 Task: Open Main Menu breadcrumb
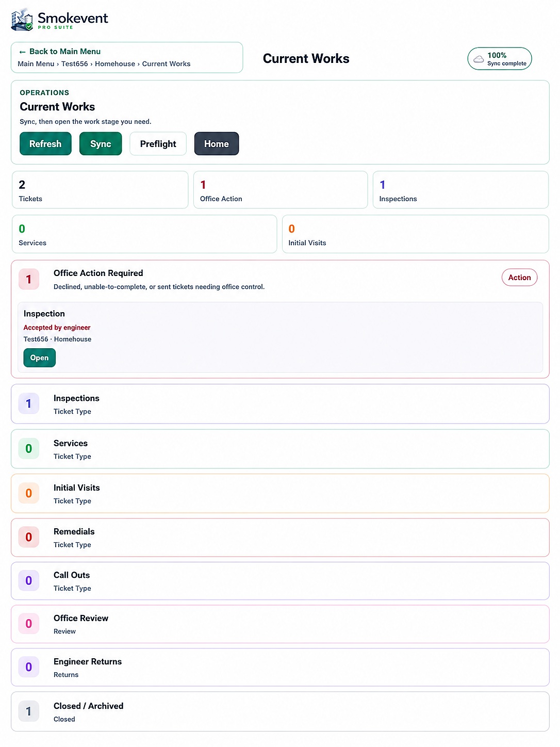[36, 64]
